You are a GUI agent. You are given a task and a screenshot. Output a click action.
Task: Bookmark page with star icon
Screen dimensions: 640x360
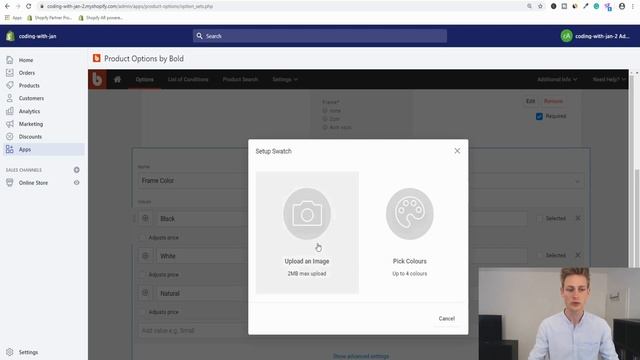[x=540, y=6]
